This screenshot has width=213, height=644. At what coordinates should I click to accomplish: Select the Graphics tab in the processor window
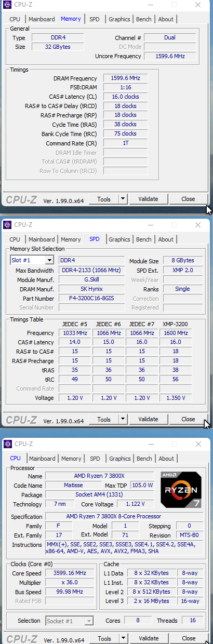120,459
